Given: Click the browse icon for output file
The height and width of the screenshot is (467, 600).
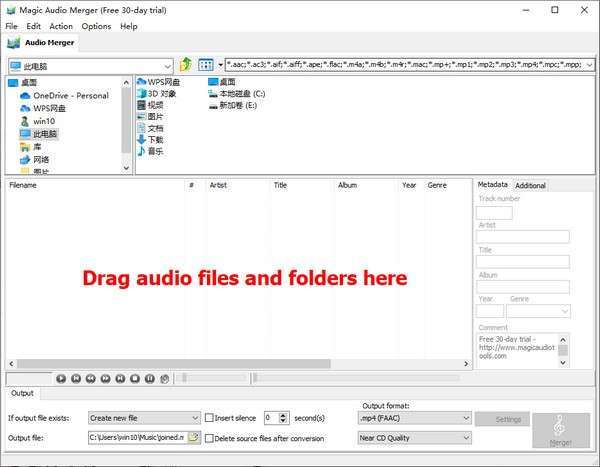Looking at the screenshot, I should [192, 437].
